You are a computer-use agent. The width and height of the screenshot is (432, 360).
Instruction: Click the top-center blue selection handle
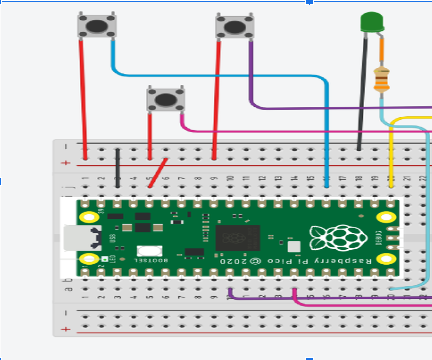(x=309, y=2)
